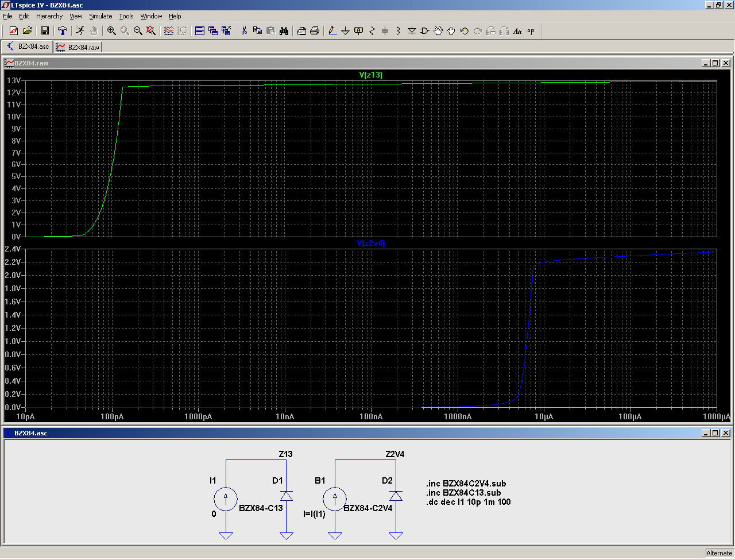Image resolution: width=735 pixels, height=560 pixels.
Task: Click the 13V vertical axis label
Action: coord(14,80)
